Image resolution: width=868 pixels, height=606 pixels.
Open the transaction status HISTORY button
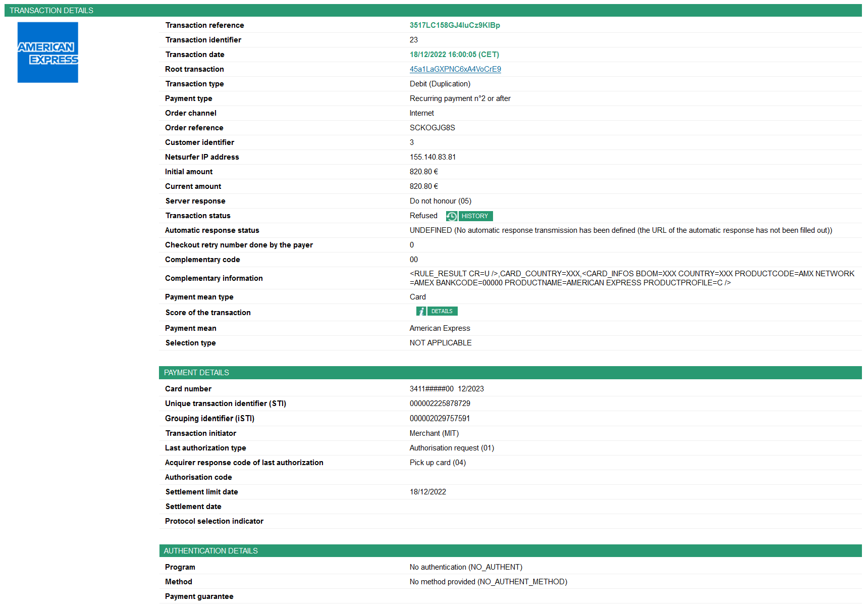475,216
